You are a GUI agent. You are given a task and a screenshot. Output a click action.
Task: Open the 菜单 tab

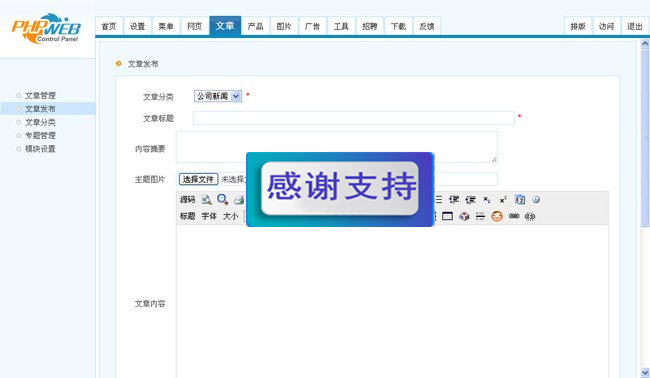[166, 27]
